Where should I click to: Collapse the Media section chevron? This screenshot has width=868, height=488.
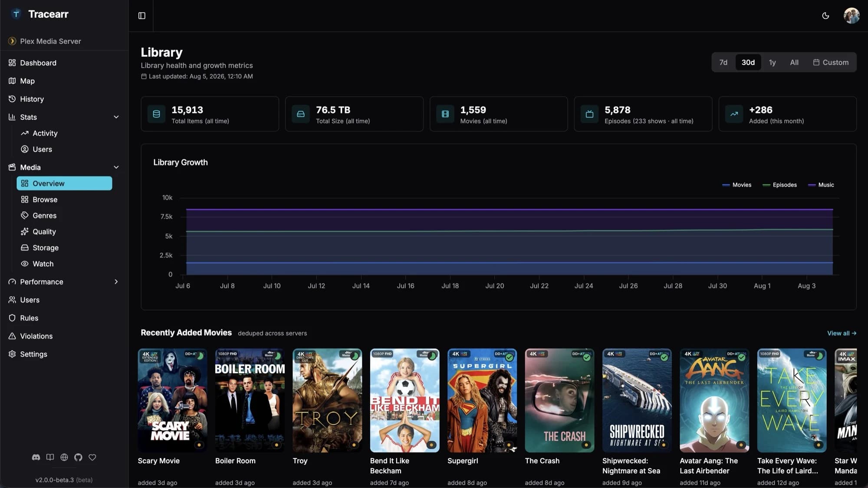click(x=116, y=167)
